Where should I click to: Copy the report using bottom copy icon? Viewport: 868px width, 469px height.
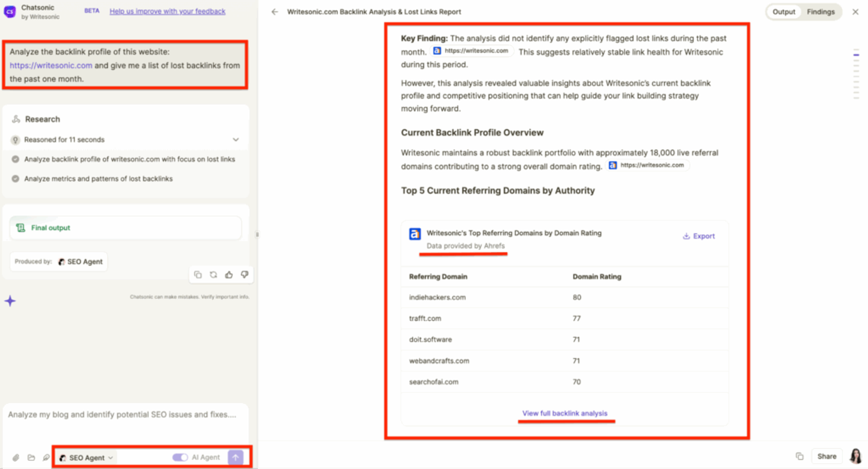click(x=799, y=456)
